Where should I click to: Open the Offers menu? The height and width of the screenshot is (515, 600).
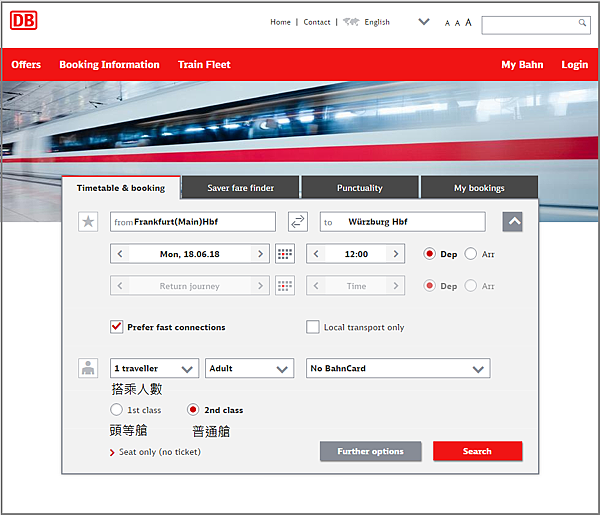tap(26, 65)
